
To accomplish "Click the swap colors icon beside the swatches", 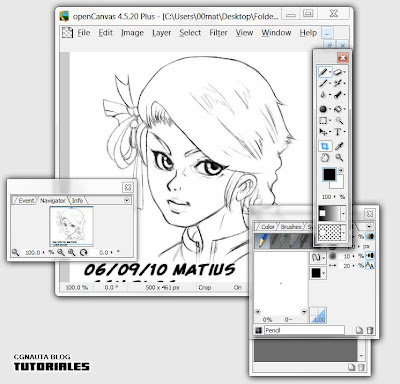I will click(341, 170).
